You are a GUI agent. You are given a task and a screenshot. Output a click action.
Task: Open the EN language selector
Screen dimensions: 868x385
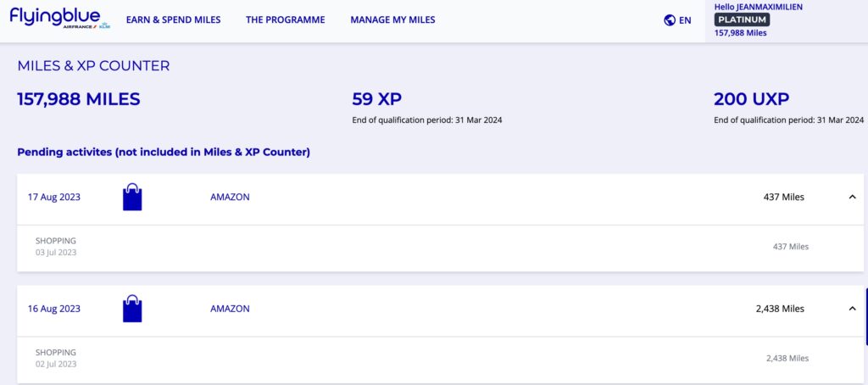click(x=685, y=20)
